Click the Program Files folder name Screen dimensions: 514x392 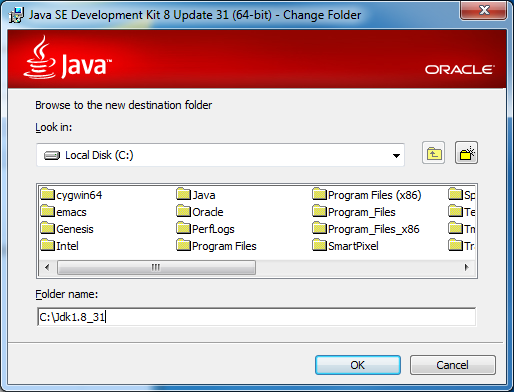click(x=224, y=246)
